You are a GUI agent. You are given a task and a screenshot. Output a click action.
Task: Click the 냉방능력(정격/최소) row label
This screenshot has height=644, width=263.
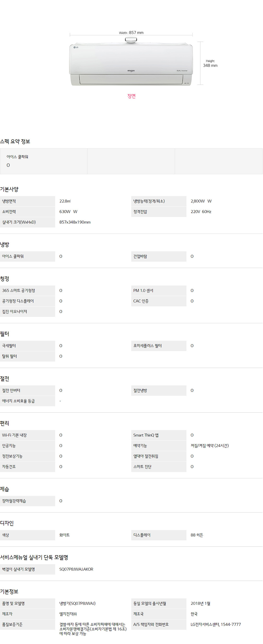[x=149, y=201]
